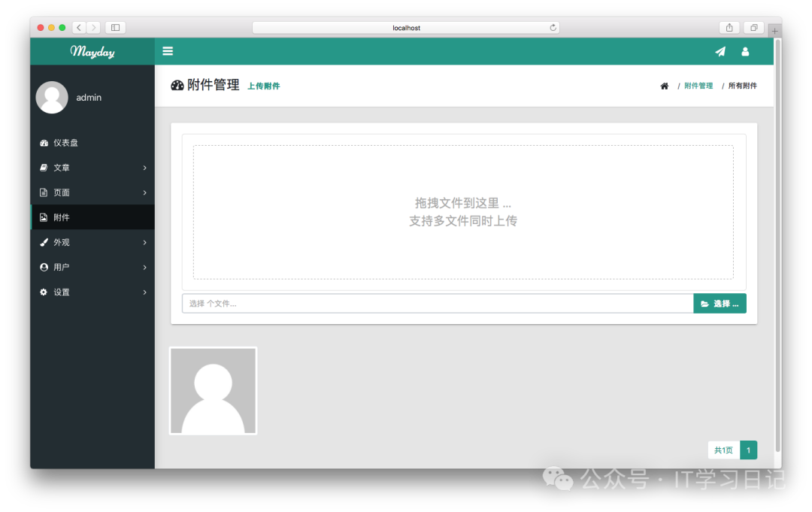Open the user profile icon in header
The width and height of the screenshot is (812, 512).
point(745,51)
